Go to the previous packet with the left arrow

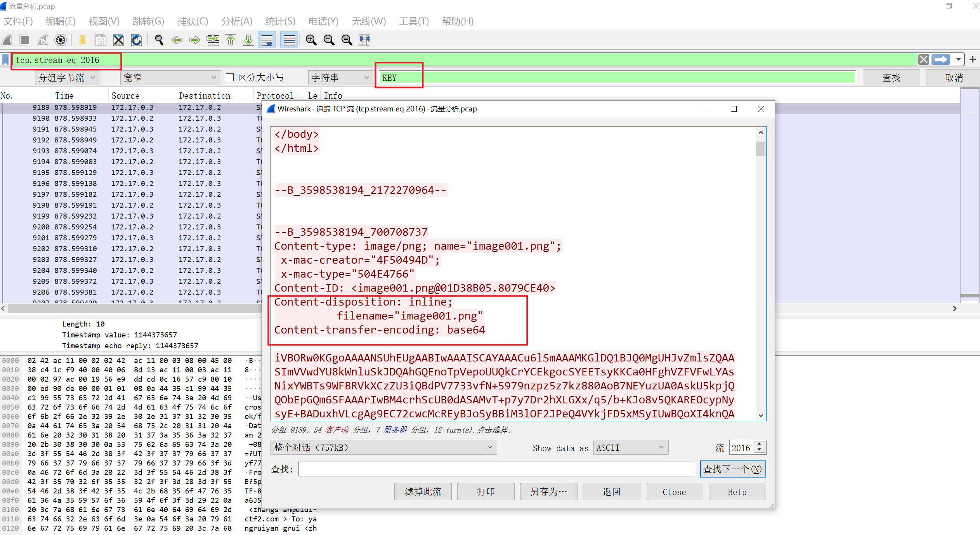point(177,40)
